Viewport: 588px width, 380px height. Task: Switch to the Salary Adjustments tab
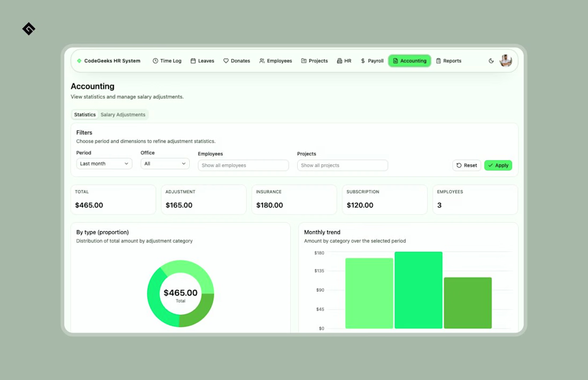pyautogui.click(x=122, y=115)
